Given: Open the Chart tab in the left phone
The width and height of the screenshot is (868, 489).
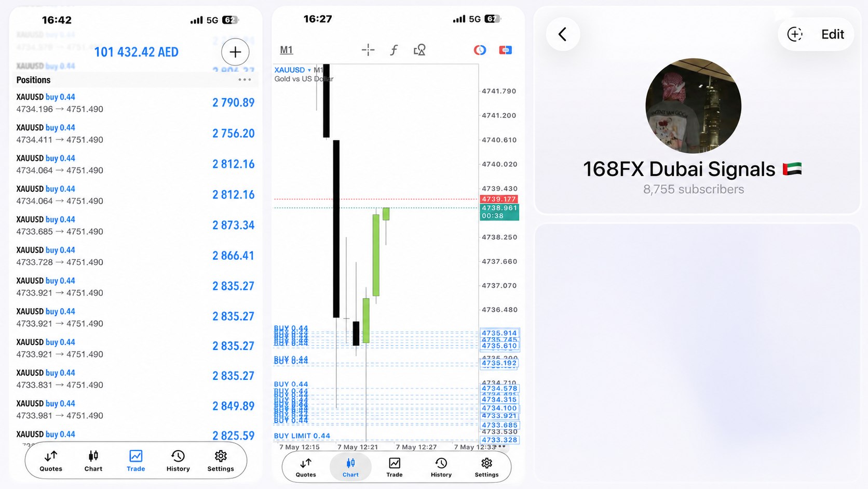Looking at the screenshot, I should [x=93, y=461].
